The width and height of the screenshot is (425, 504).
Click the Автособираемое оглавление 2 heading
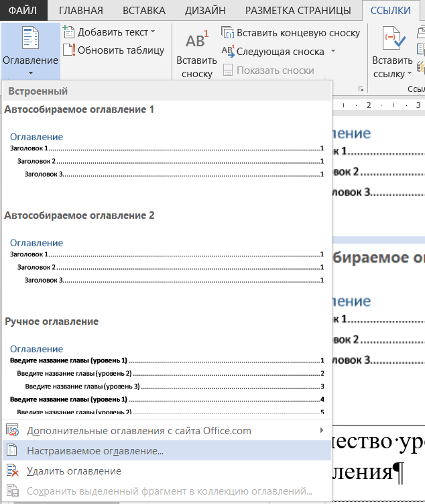[79, 215]
